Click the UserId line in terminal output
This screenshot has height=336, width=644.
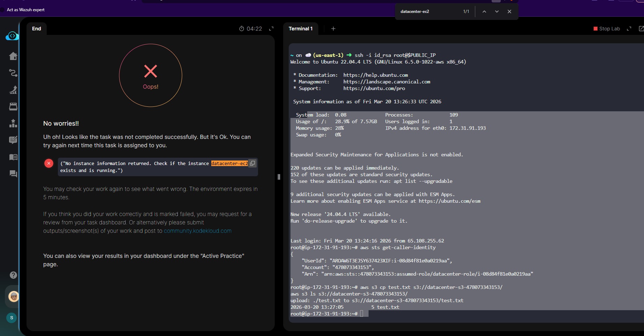point(377,261)
